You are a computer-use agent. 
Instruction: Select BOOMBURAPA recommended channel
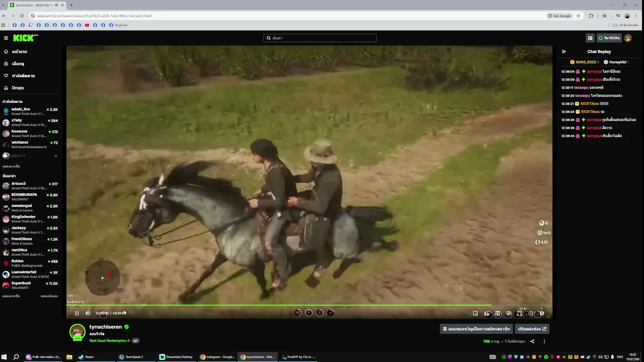30,197
